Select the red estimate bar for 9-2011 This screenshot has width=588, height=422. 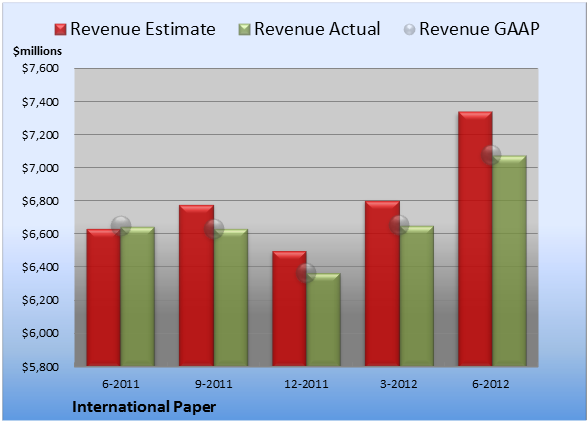point(196,285)
